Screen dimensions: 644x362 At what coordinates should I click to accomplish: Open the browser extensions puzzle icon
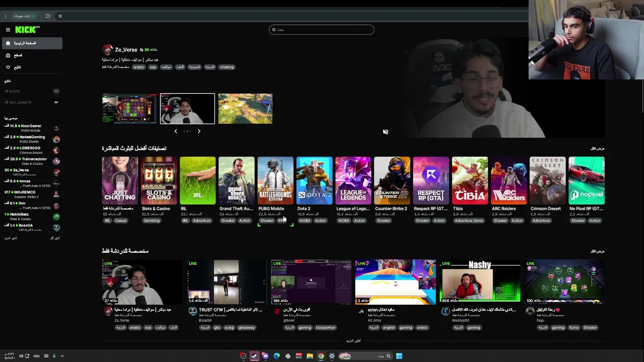pyautogui.click(x=48, y=16)
